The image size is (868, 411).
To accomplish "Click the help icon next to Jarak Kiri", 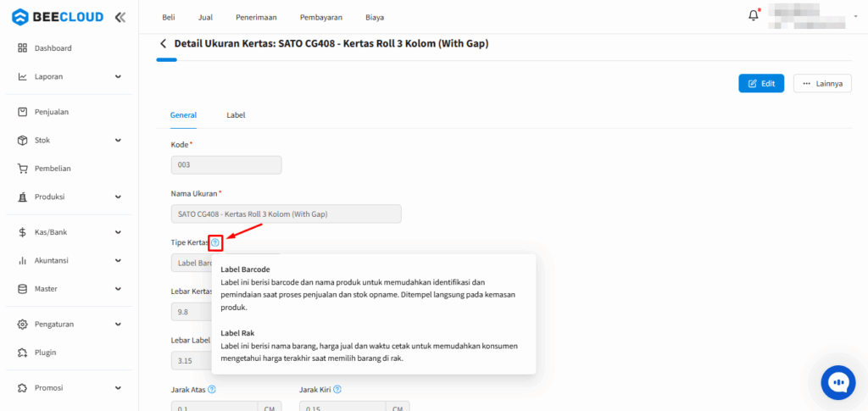I will coord(337,390).
